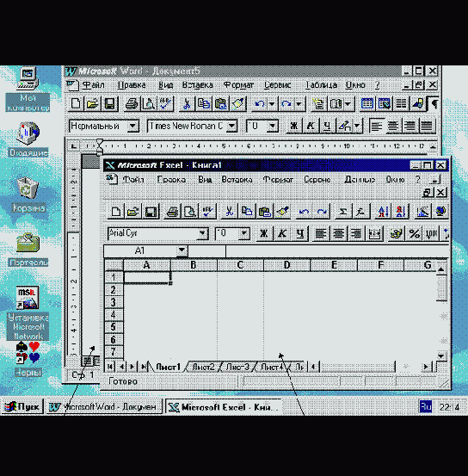The width and height of the screenshot is (468, 476).
Task: Open Word's Redo history dropdown arrow
Action: pyautogui.click(x=299, y=104)
